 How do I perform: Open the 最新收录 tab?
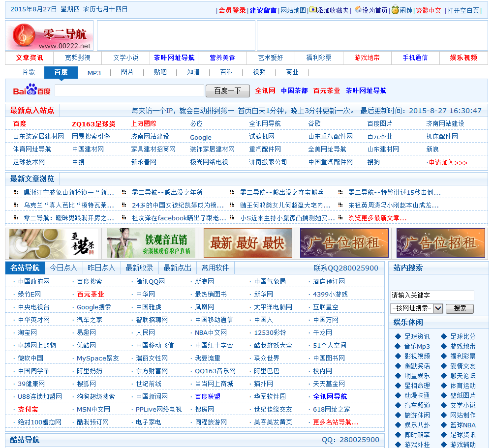(139, 268)
